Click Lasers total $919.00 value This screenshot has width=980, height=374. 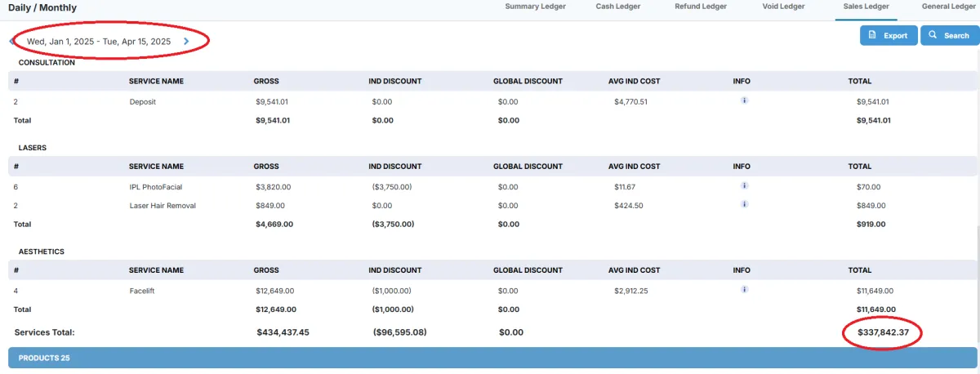(x=871, y=224)
